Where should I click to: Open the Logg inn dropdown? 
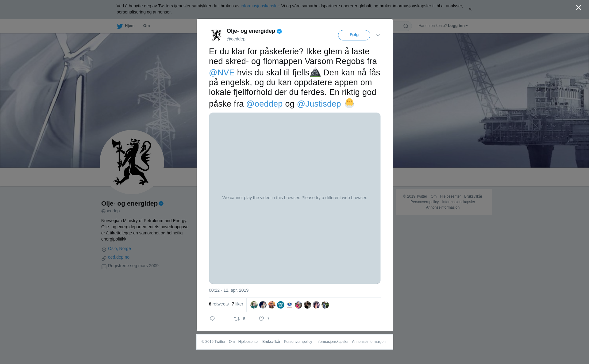[457, 26]
